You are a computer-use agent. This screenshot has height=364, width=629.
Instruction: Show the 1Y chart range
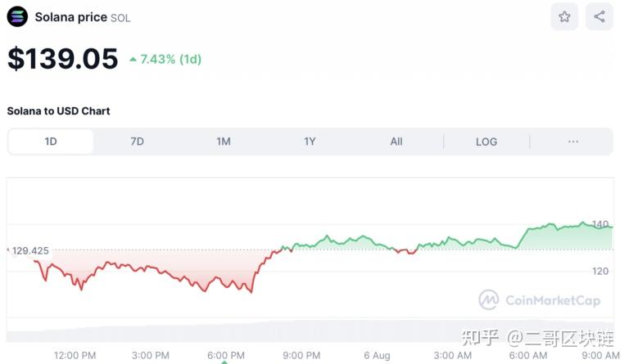310,142
